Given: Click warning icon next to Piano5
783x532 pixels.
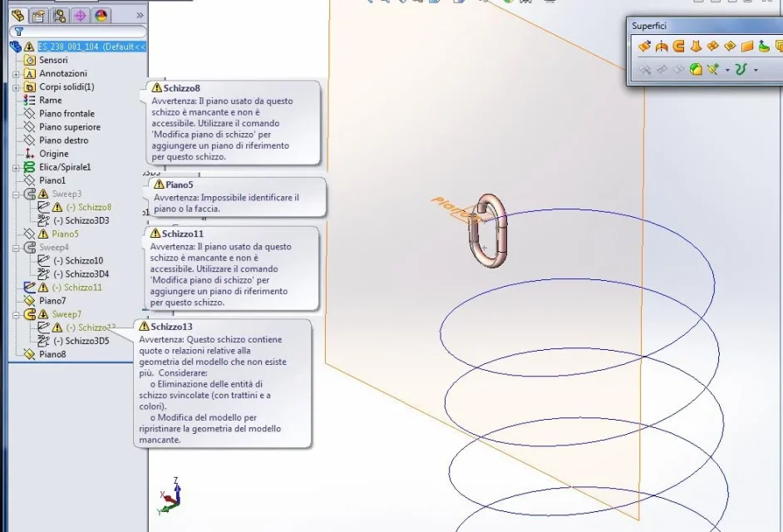Looking at the screenshot, I should click(x=43, y=234).
